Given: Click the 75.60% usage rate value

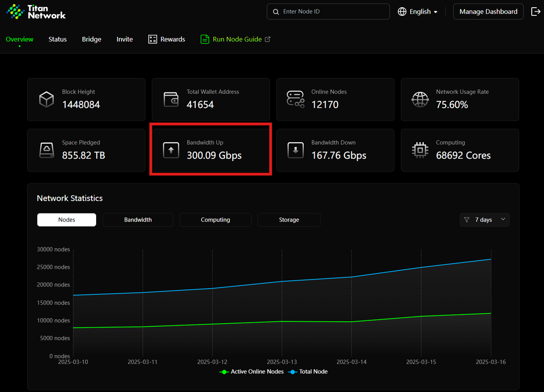Looking at the screenshot, I should click(x=452, y=105).
